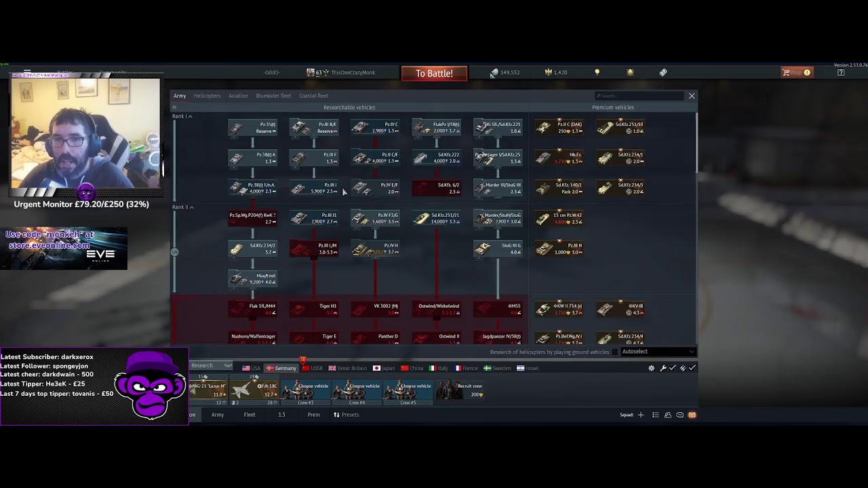The height and width of the screenshot is (488, 868).
Task: Open the Presets menu
Action: tap(346, 415)
